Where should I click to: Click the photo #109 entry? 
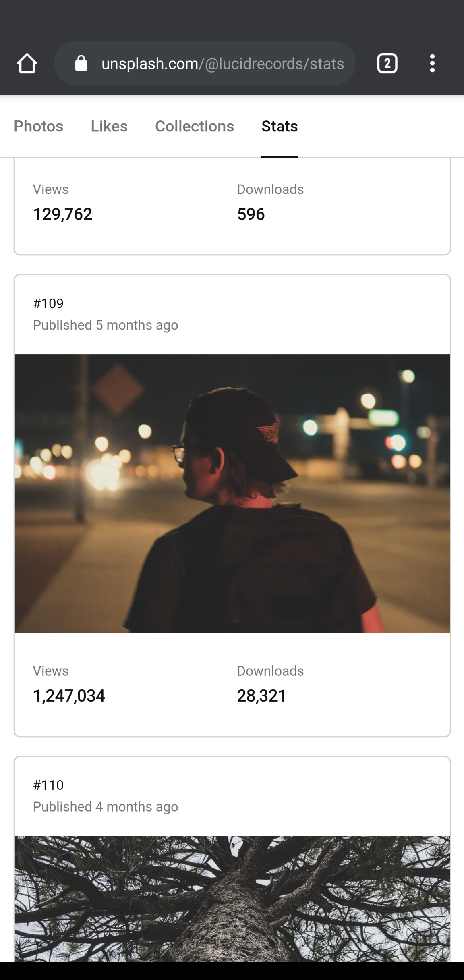tap(48, 303)
